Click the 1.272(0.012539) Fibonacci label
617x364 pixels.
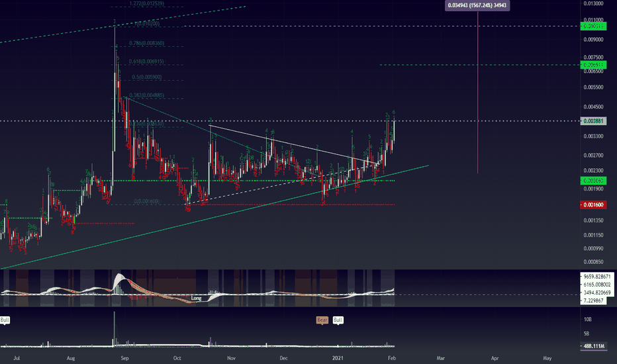[147, 3]
